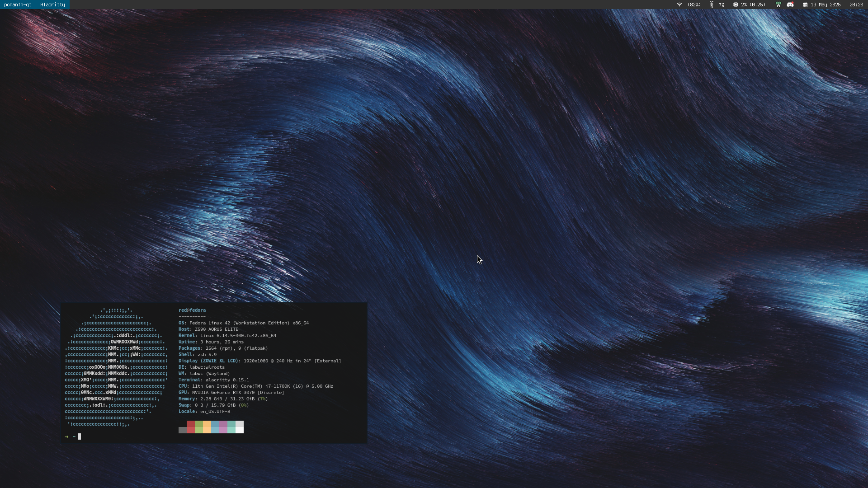Click the battery indicator icon showing 7%
Image resolution: width=868 pixels, height=488 pixels.
click(712, 5)
